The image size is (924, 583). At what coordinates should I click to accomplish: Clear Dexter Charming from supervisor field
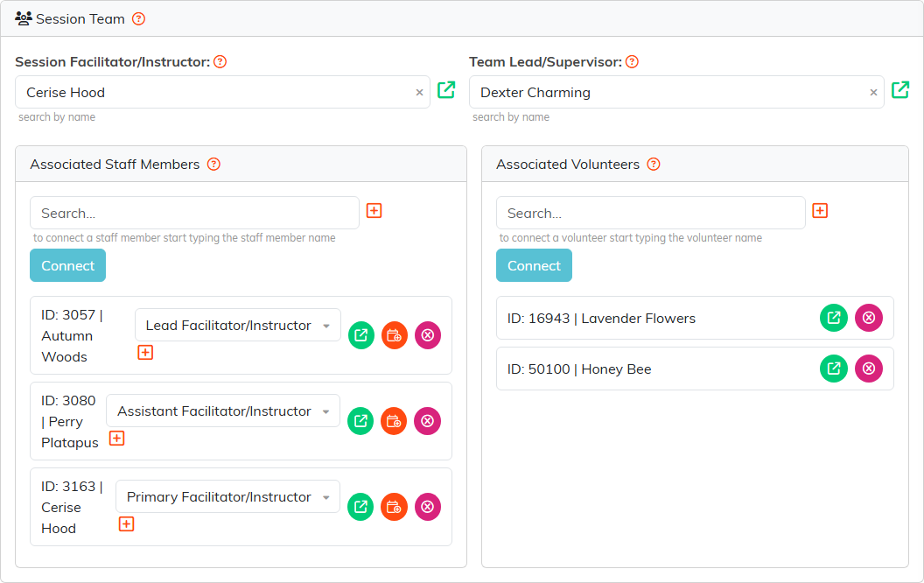pyautogui.click(x=873, y=93)
